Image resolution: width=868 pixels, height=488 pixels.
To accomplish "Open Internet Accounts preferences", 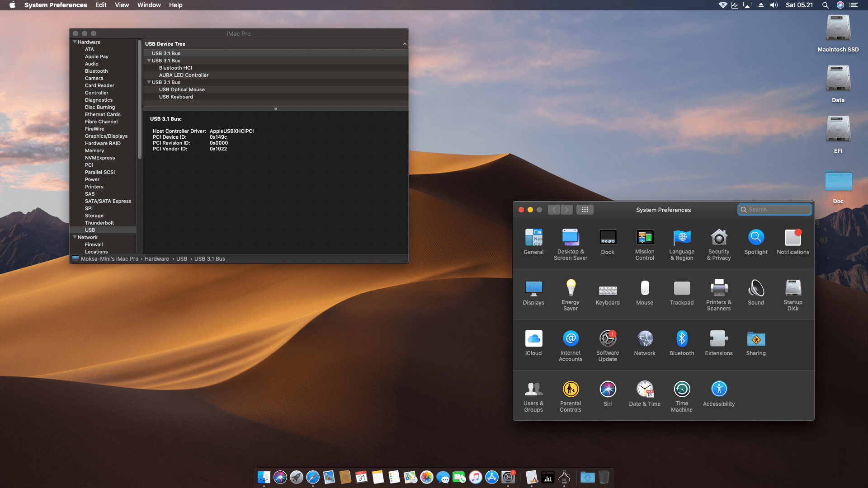I will (x=571, y=346).
